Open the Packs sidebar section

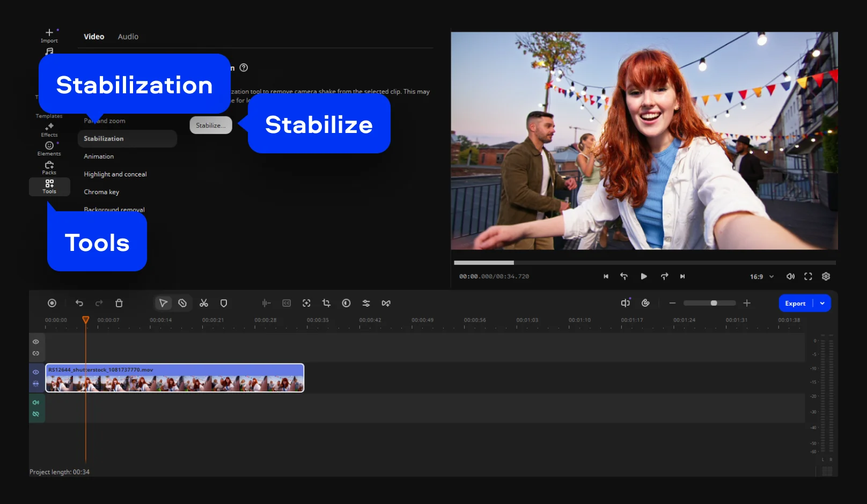[x=49, y=168]
